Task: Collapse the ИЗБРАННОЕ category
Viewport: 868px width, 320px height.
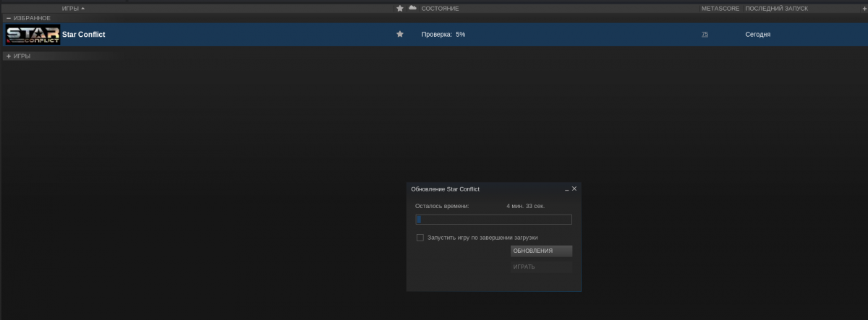Action: pyautogui.click(x=9, y=17)
